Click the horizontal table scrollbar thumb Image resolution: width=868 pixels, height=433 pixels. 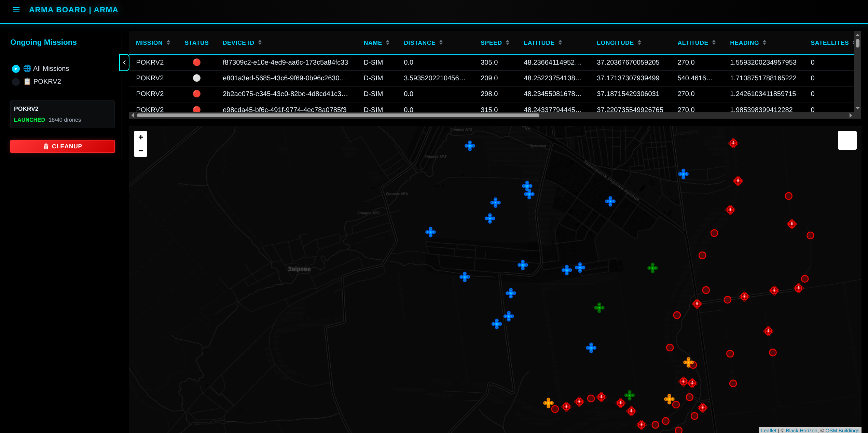[338, 116]
